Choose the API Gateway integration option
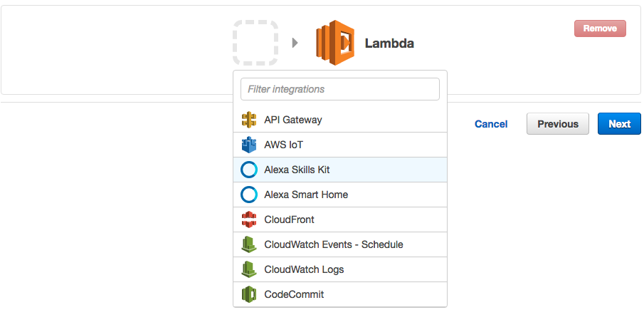The image size is (644, 310). [x=292, y=120]
